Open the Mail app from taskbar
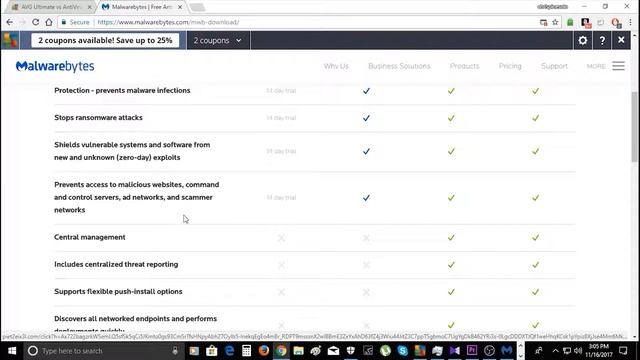The width and height of the screenshot is (640, 360). point(333,351)
